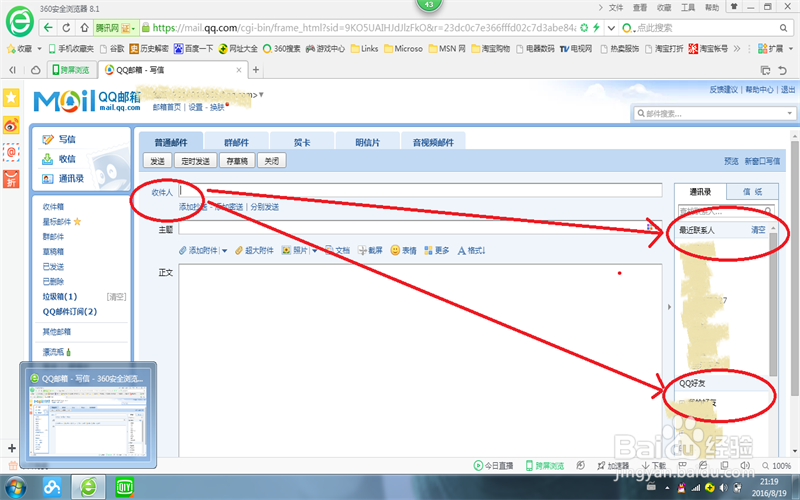Click the 写信 compose icon in QQ Mail
Screen dimensions: 800x500
(x=48, y=139)
